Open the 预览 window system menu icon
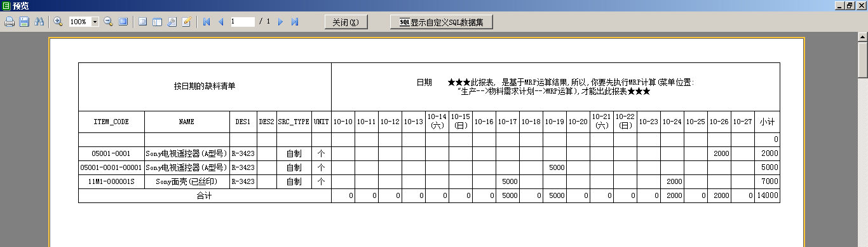The height and width of the screenshot is (247, 868). 6,5
